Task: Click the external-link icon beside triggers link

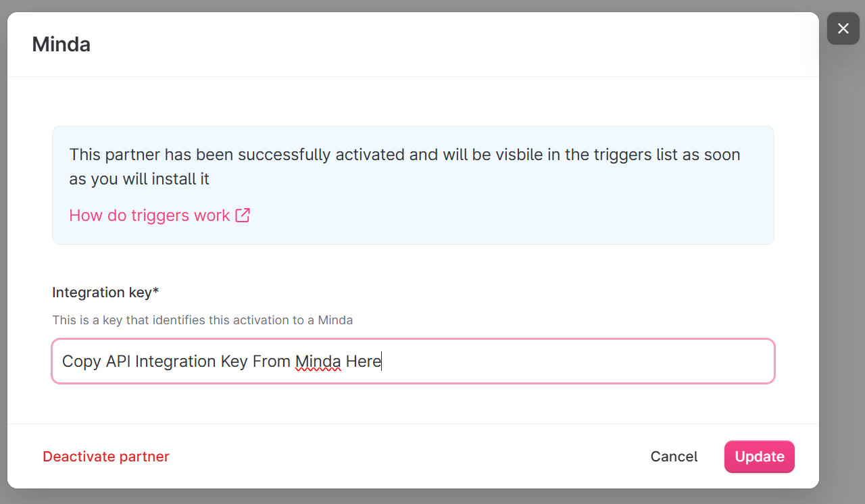Action: (243, 216)
